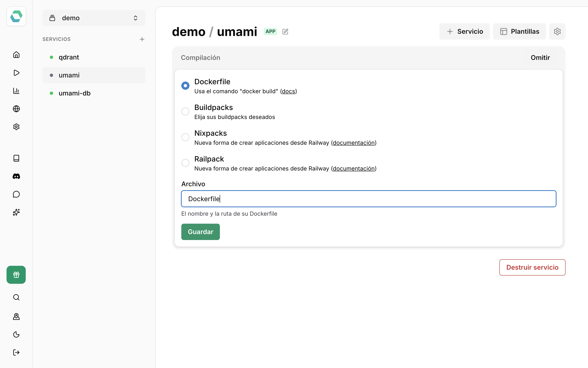588x368 pixels.
Task: Click the play triangle sidebar icon
Action: tap(16, 73)
